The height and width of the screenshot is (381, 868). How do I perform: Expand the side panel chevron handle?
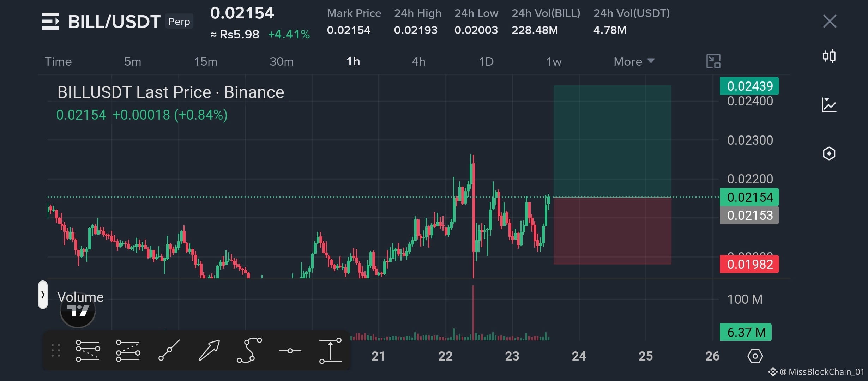pyautogui.click(x=43, y=295)
